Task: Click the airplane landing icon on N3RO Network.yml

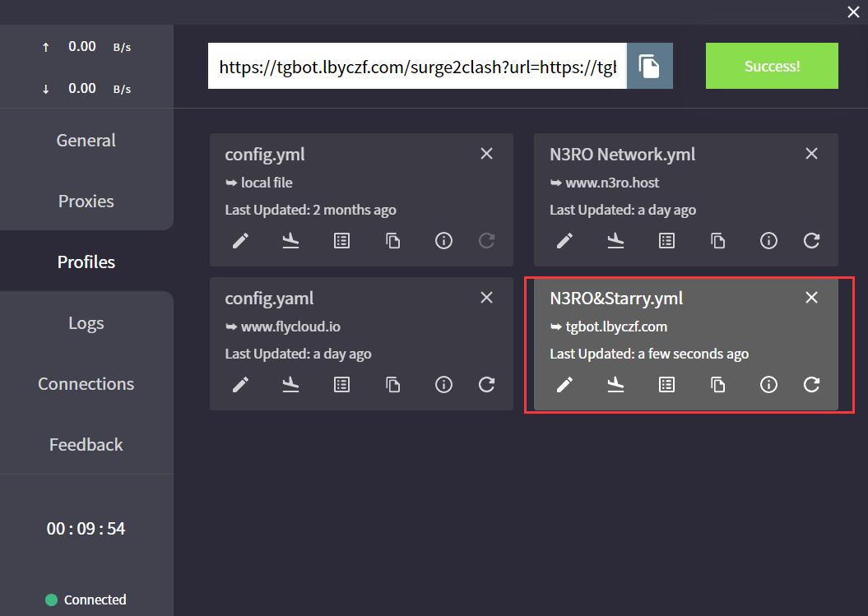Action: (x=615, y=241)
